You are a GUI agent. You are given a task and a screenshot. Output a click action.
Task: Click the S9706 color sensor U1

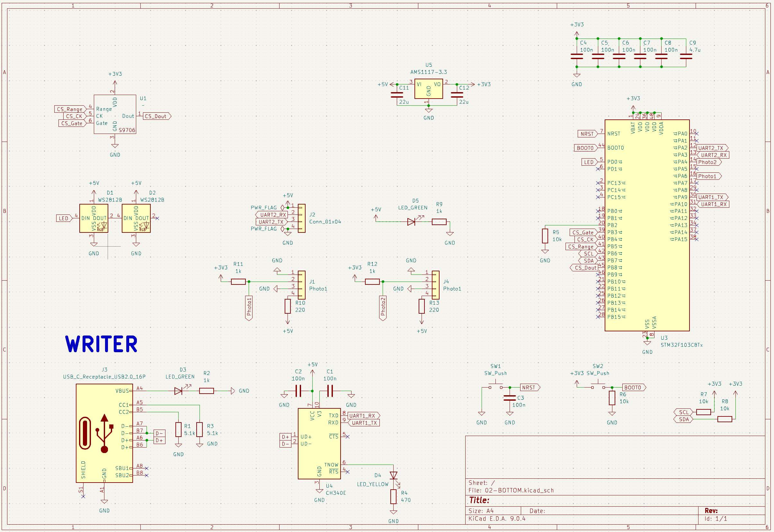(115, 114)
